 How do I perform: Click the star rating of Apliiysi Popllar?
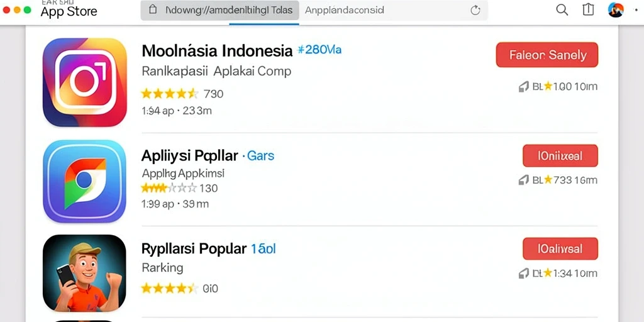pos(169,189)
